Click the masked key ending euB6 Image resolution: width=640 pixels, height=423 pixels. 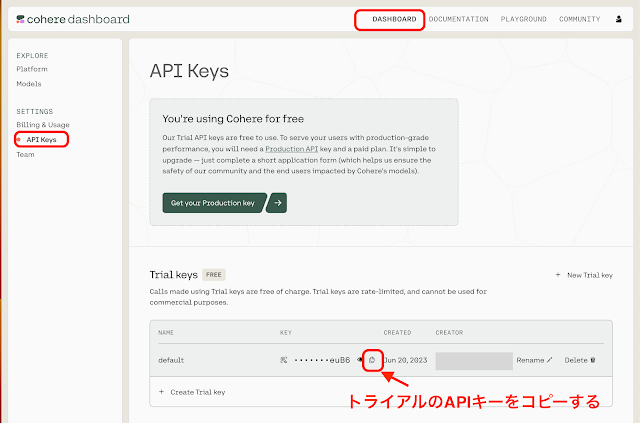[x=322, y=360]
